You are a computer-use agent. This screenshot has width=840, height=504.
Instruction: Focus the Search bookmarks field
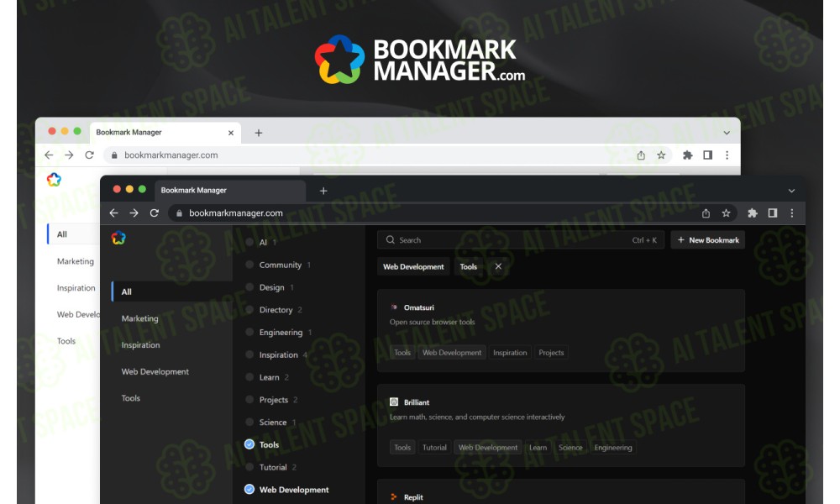tap(521, 240)
